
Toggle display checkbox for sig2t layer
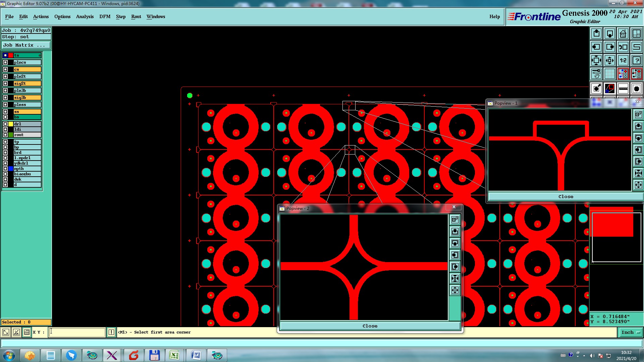click(x=5, y=83)
